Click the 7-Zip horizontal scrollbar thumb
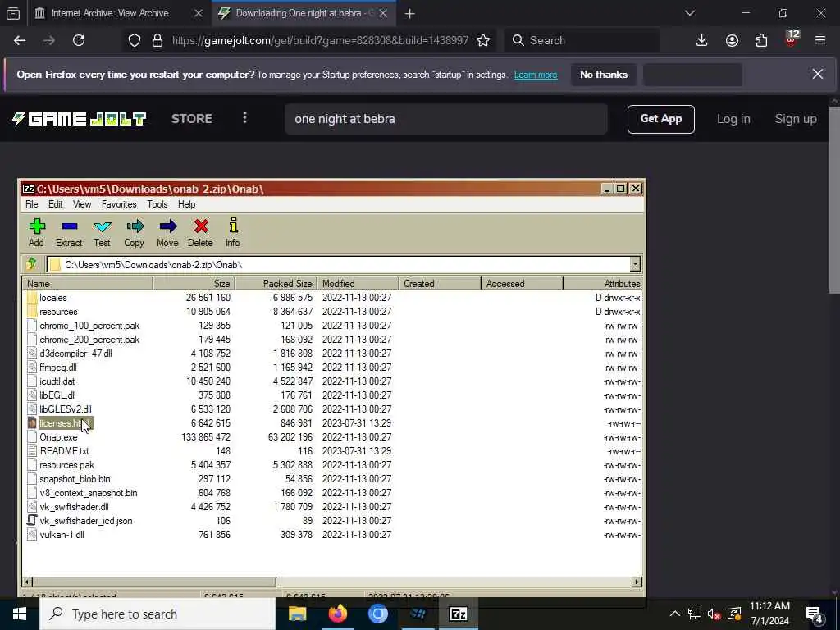840x630 pixels. 154,582
